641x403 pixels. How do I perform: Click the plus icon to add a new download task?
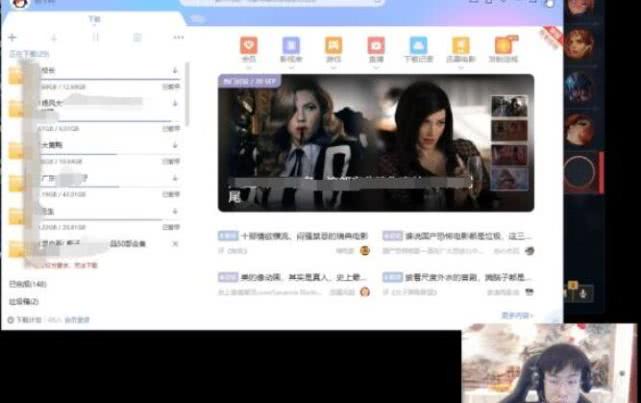pos(12,38)
